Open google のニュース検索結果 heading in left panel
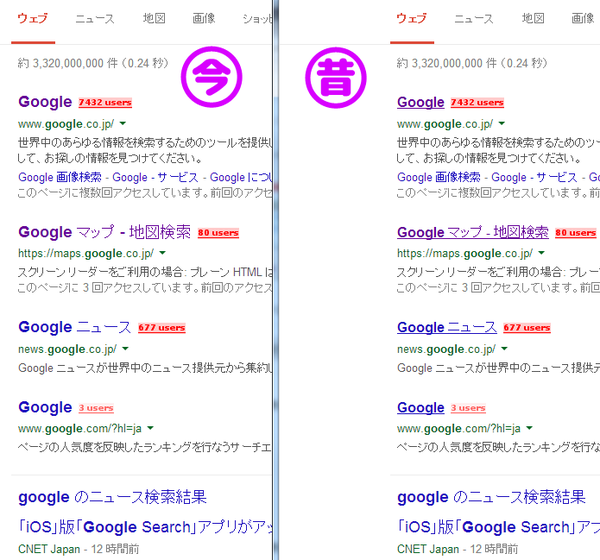This screenshot has width=600, height=560. pos(112,497)
